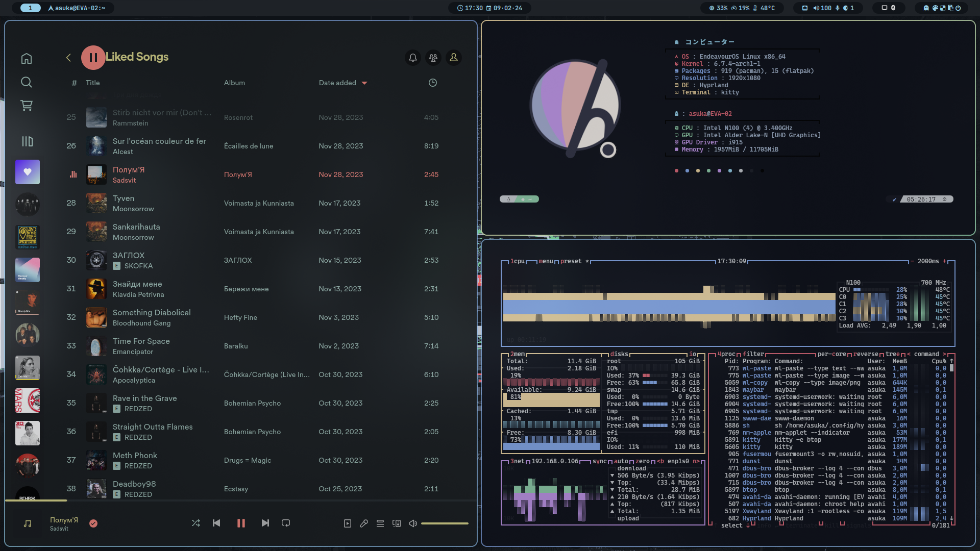The image size is (980, 551).
Task: Toggle shuffle playback
Action: coord(195,523)
